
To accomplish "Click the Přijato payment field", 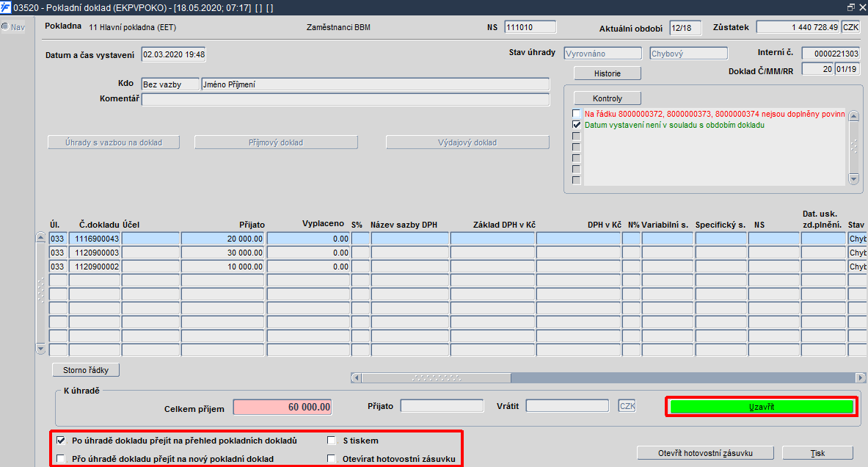I will (442, 406).
